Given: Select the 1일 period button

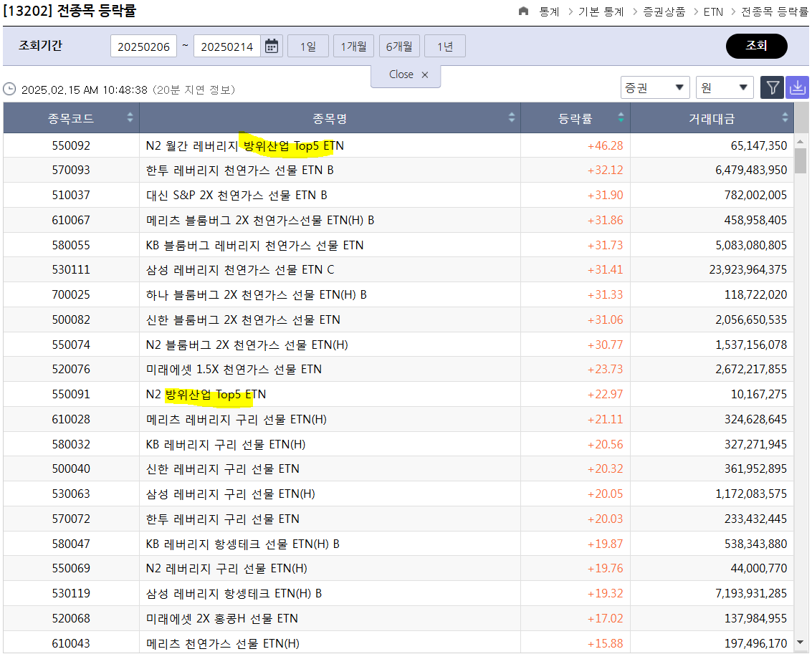Looking at the screenshot, I should (x=307, y=47).
